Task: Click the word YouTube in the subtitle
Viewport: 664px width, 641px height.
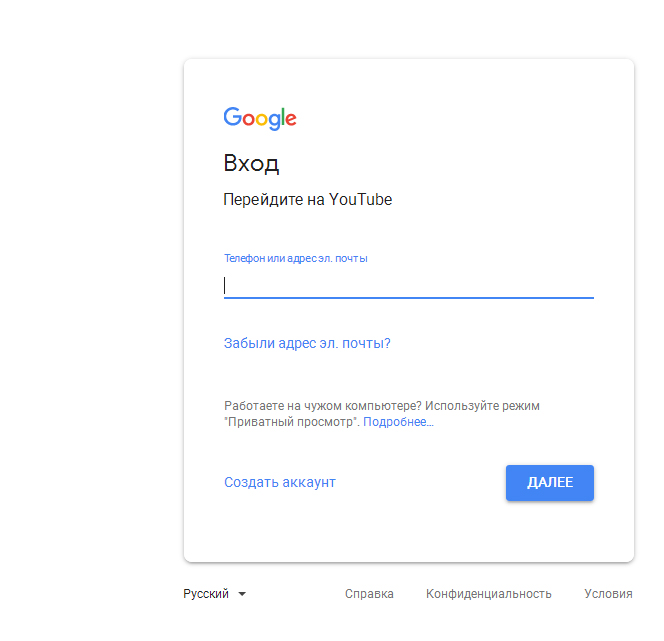Action: tap(361, 199)
